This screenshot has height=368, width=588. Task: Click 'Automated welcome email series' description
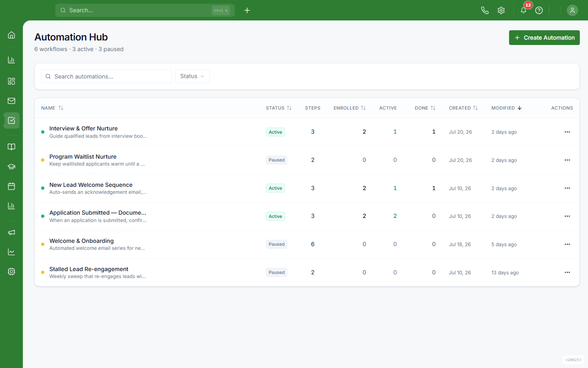(x=97, y=248)
